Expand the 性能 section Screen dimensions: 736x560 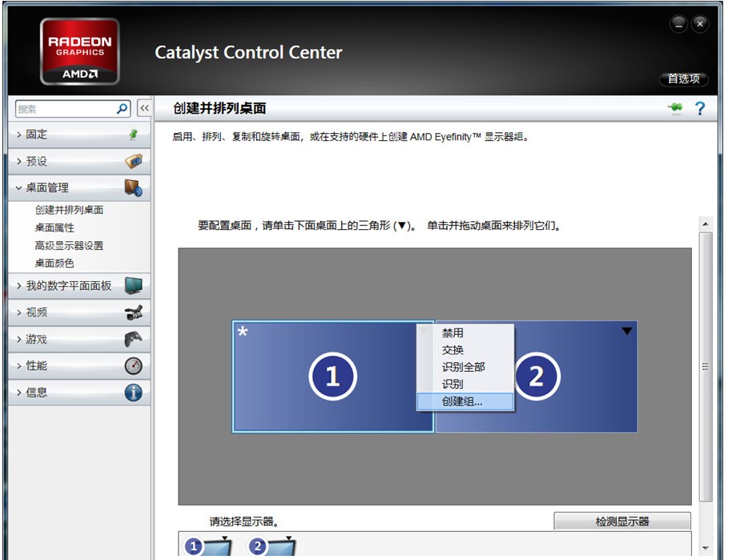point(78,365)
